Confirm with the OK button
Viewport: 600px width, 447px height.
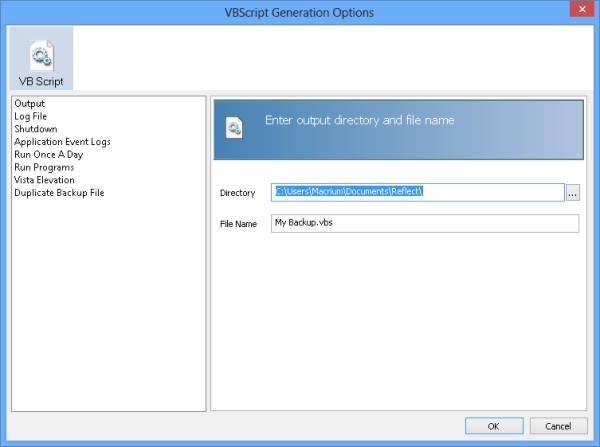[494, 426]
